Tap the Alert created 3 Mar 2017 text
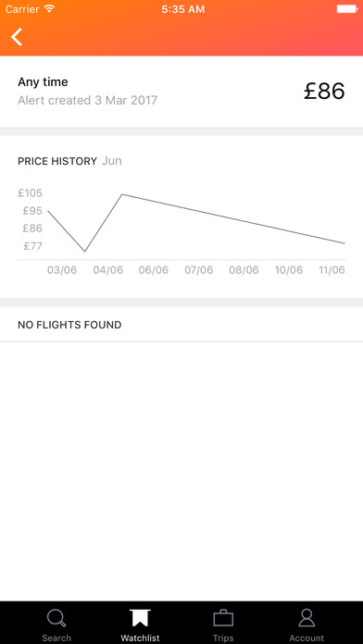 (x=88, y=100)
